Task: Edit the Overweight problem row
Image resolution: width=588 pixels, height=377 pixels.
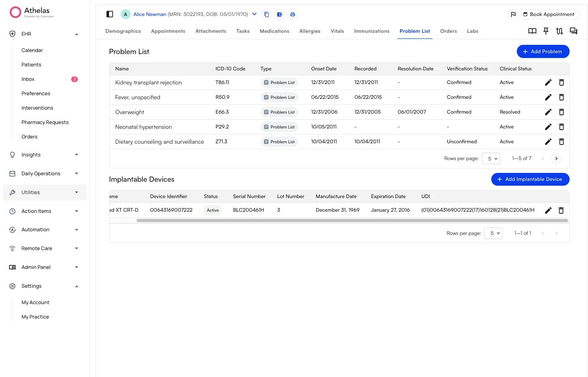Action: [x=548, y=112]
